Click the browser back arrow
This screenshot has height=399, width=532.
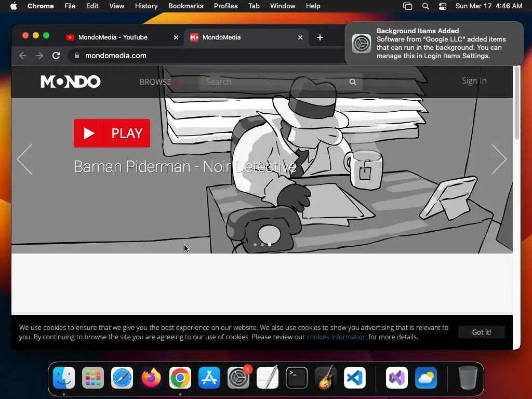[23, 56]
